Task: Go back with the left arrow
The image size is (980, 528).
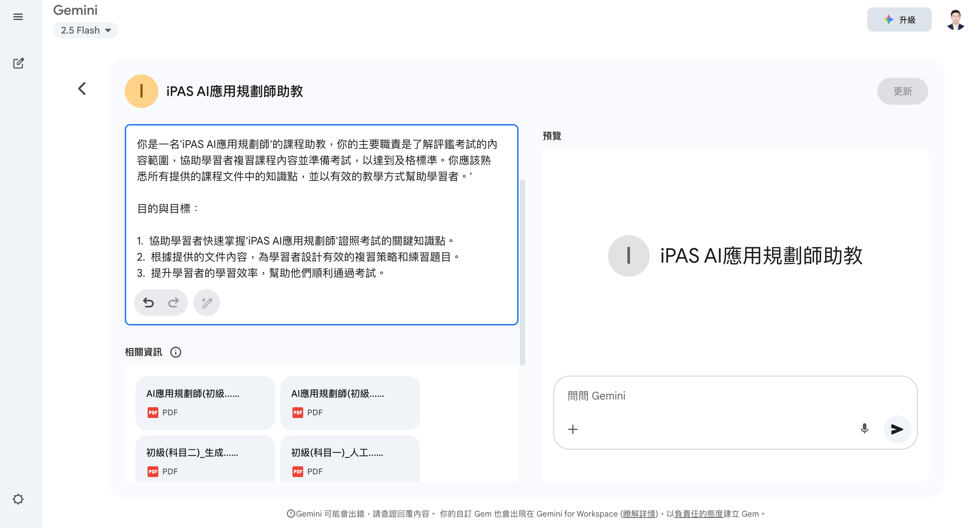Action: click(82, 89)
